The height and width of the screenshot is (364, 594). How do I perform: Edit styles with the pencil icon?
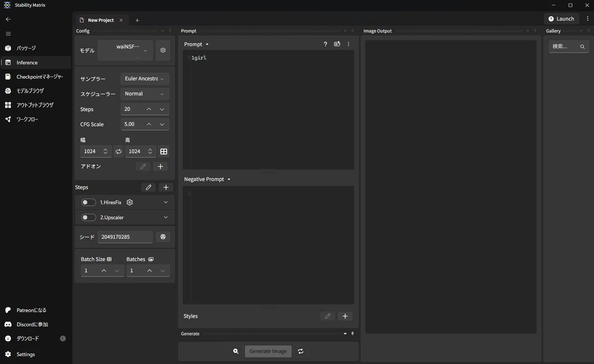328,316
